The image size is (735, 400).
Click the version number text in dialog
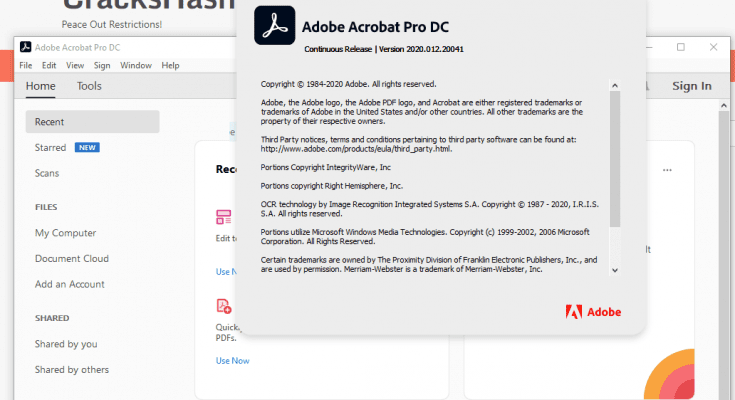[421, 49]
